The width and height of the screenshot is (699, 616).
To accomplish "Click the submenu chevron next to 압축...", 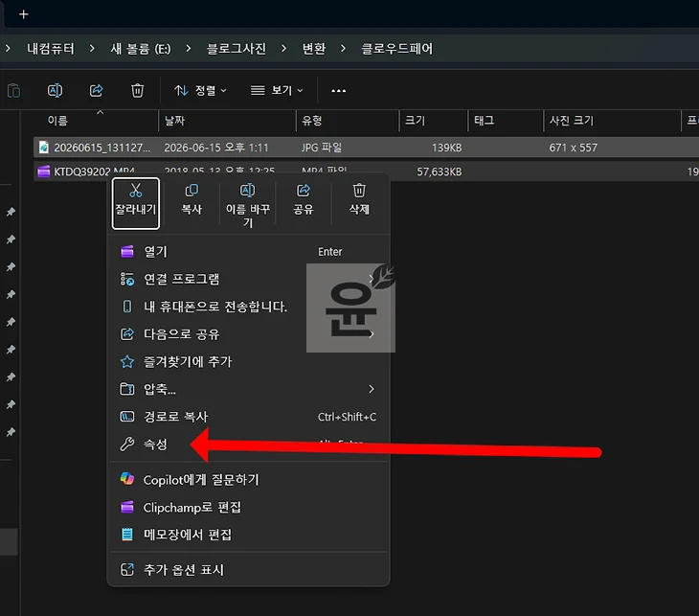I will pyautogui.click(x=372, y=389).
